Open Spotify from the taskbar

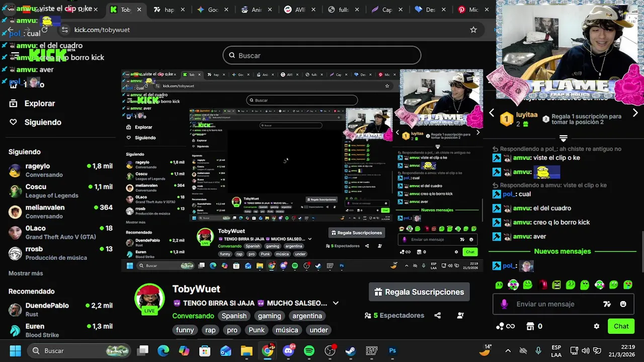coord(309,351)
